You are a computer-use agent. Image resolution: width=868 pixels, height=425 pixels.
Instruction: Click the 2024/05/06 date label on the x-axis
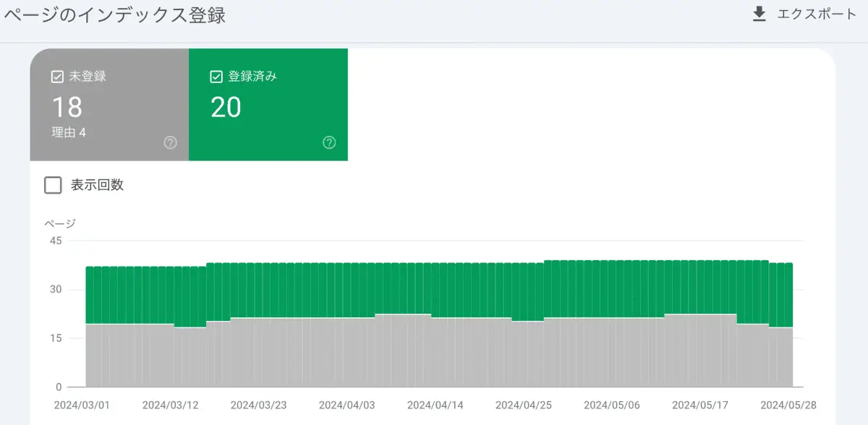pos(611,405)
